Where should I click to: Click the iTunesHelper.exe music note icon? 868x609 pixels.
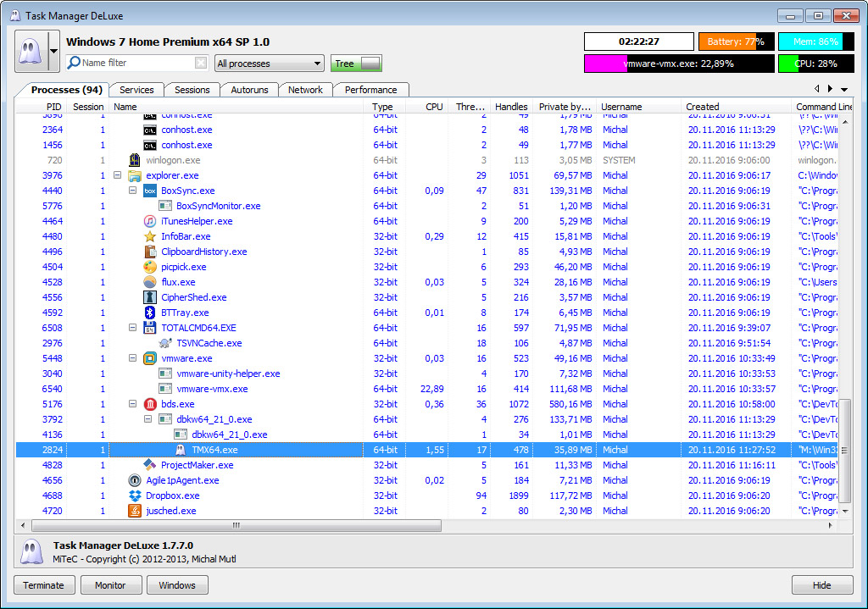[x=149, y=221]
